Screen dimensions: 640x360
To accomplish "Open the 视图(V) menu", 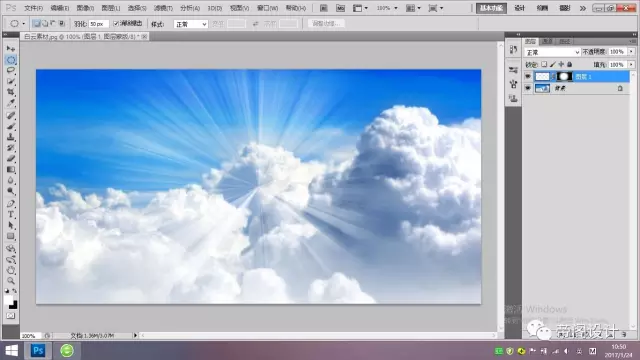I will coord(240,8).
